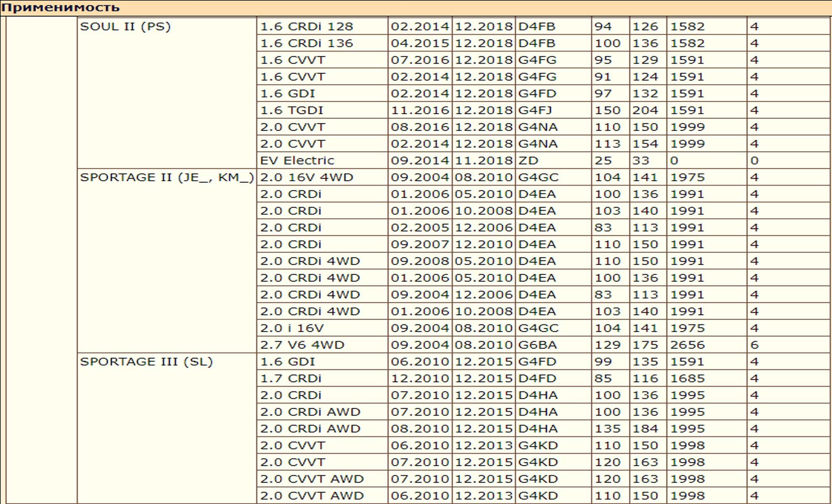Click the 06.2010 start date in 1.6 GDI row
Screen dimensions: 832x504
click(420, 362)
